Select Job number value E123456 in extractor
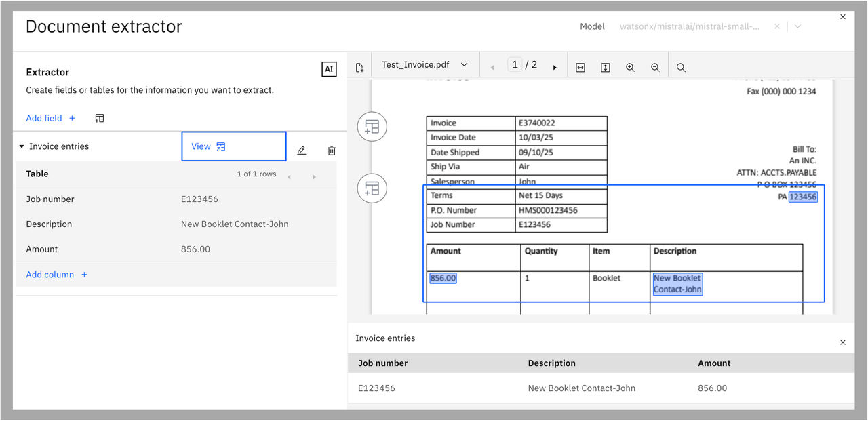868x421 pixels. (199, 199)
